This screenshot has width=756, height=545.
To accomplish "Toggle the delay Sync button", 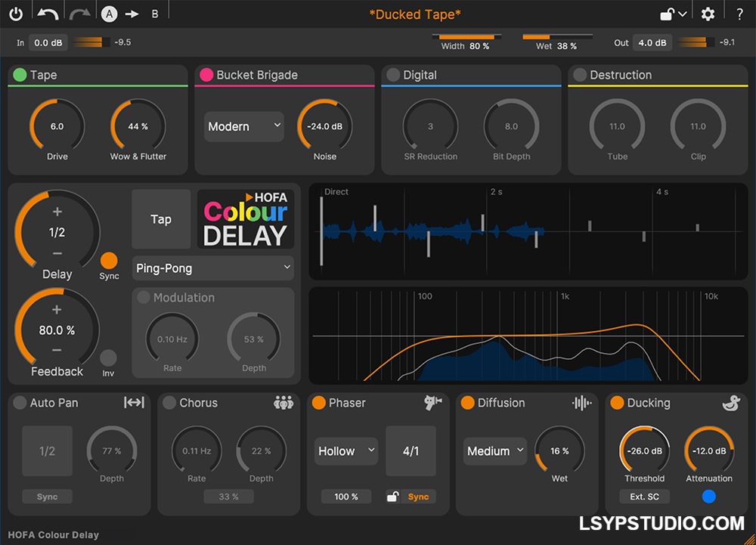I will [109, 261].
